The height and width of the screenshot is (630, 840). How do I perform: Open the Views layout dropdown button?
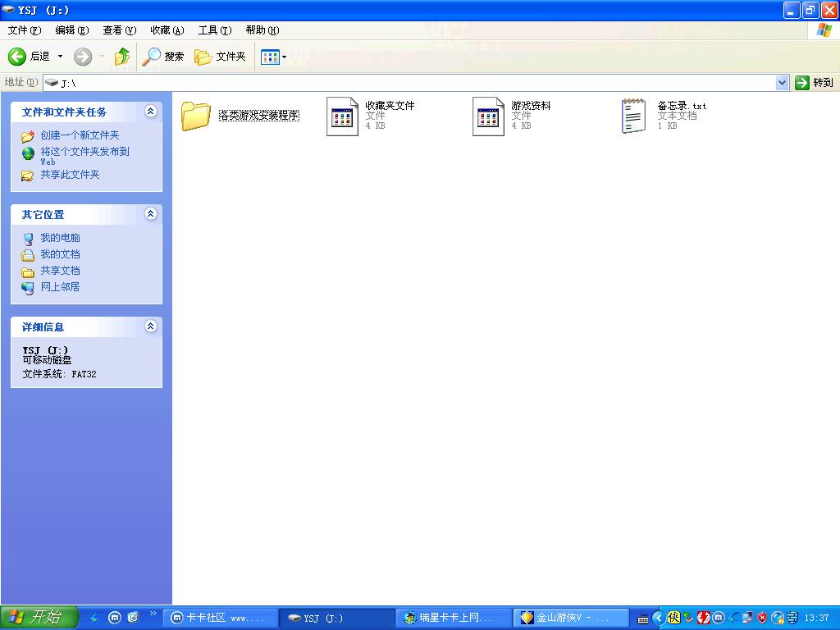(x=273, y=57)
